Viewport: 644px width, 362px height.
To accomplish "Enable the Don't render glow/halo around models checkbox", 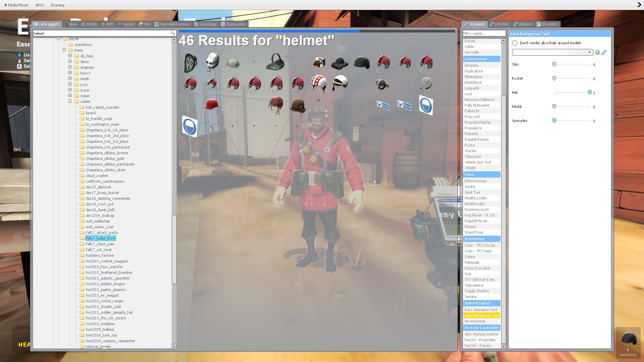I will coord(515,43).
